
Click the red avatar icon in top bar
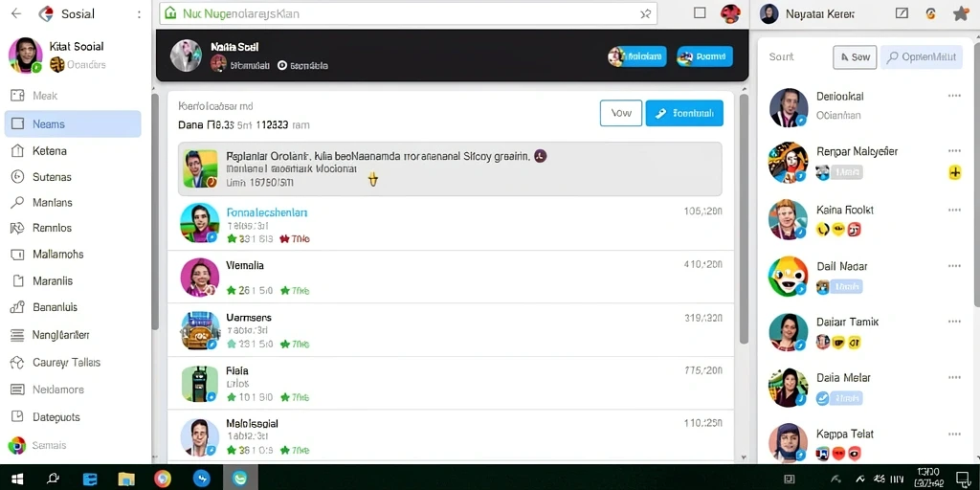(x=730, y=13)
